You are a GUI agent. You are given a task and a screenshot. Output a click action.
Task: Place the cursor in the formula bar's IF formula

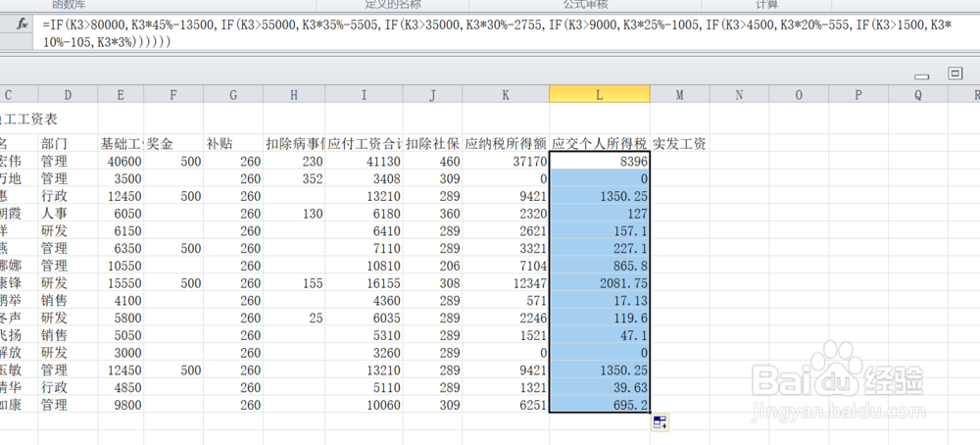click(x=505, y=33)
